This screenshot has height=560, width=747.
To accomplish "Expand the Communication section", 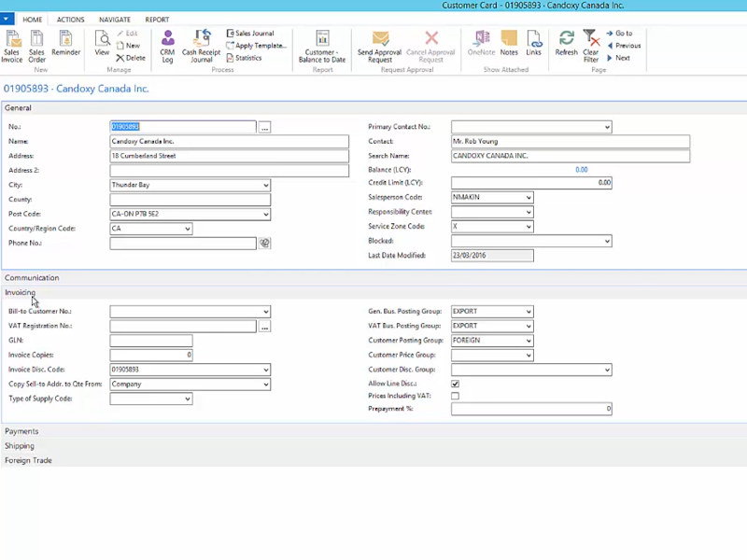I will (373, 277).
